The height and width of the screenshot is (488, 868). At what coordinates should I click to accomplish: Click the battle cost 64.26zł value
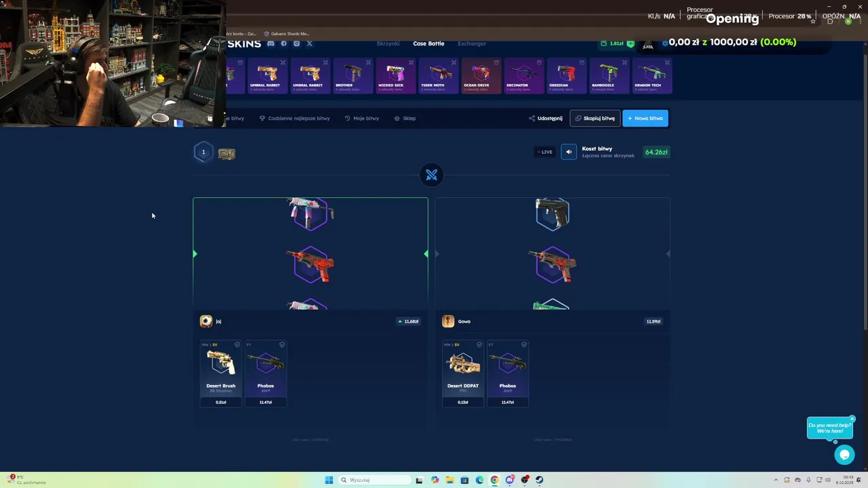coord(656,152)
